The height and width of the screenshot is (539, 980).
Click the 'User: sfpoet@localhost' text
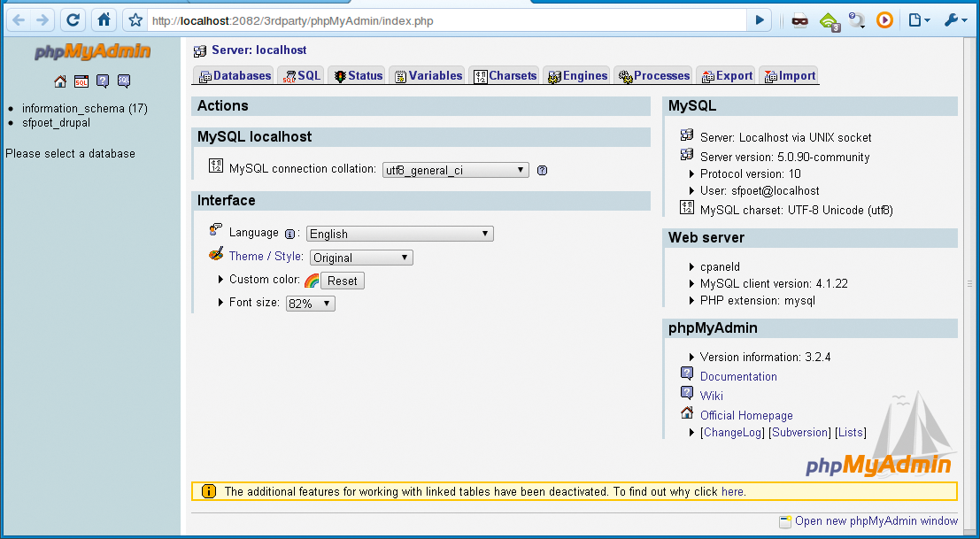pyautogui.click(x=760, y=191)
